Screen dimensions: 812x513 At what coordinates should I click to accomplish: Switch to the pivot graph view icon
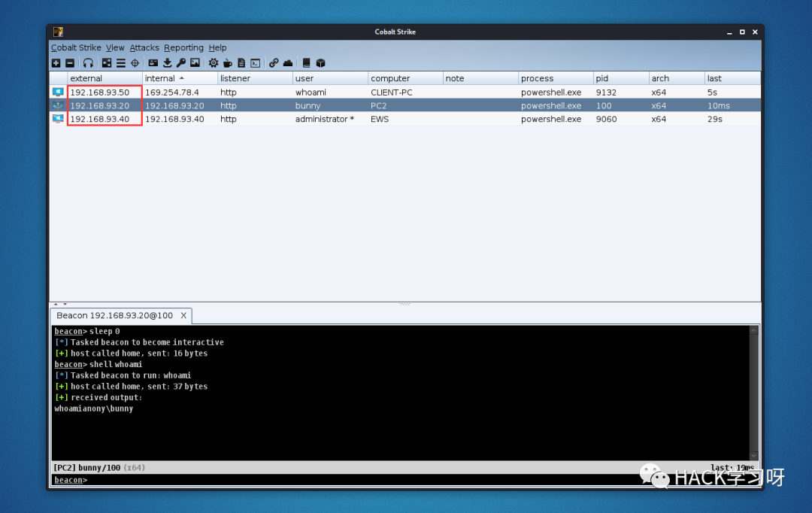coord(107,63)
